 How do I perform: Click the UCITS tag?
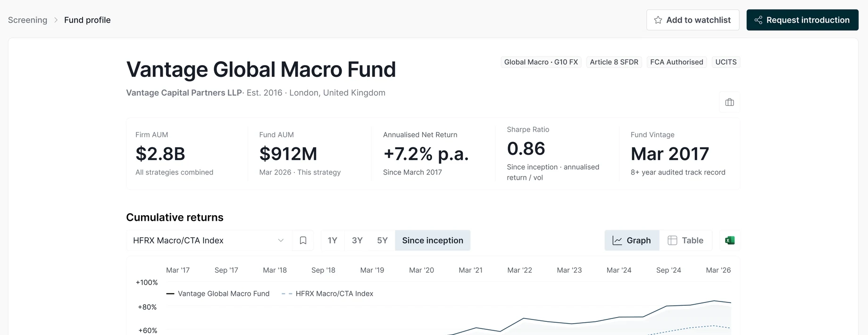coord(726,62)
